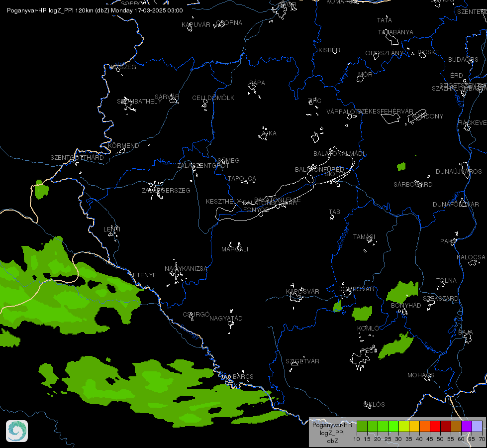
Task: Click the 35-40 dBZ yellow legend swatch
Action: point(414,426)
